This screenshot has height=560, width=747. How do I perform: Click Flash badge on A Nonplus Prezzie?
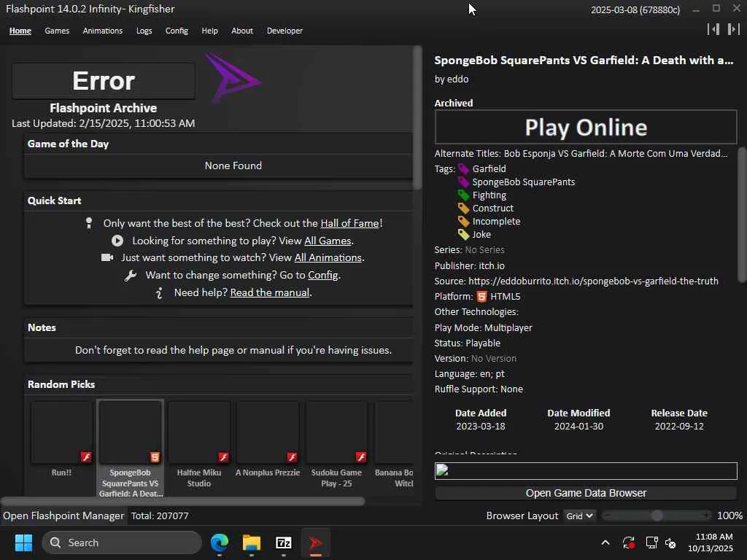(292, 457)
